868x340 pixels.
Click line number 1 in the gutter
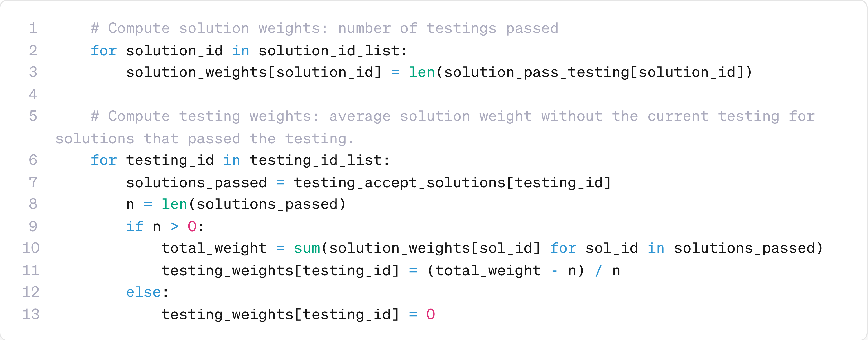pos(33,28)
